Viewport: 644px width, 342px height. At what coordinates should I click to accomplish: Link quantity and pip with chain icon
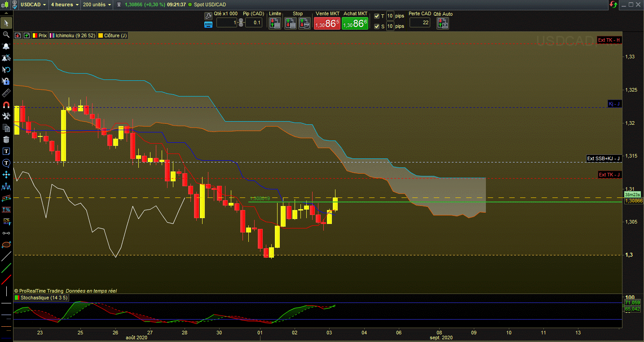click(241, 22)
